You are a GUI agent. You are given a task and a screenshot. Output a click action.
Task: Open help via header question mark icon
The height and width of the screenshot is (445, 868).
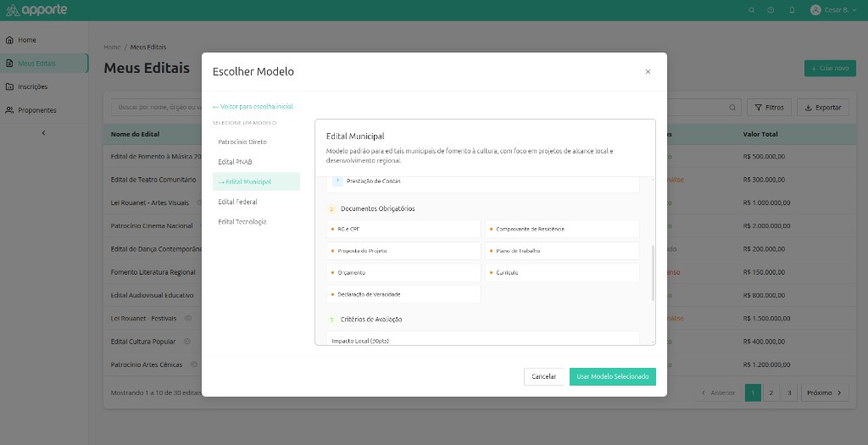[x=771, y=10]
